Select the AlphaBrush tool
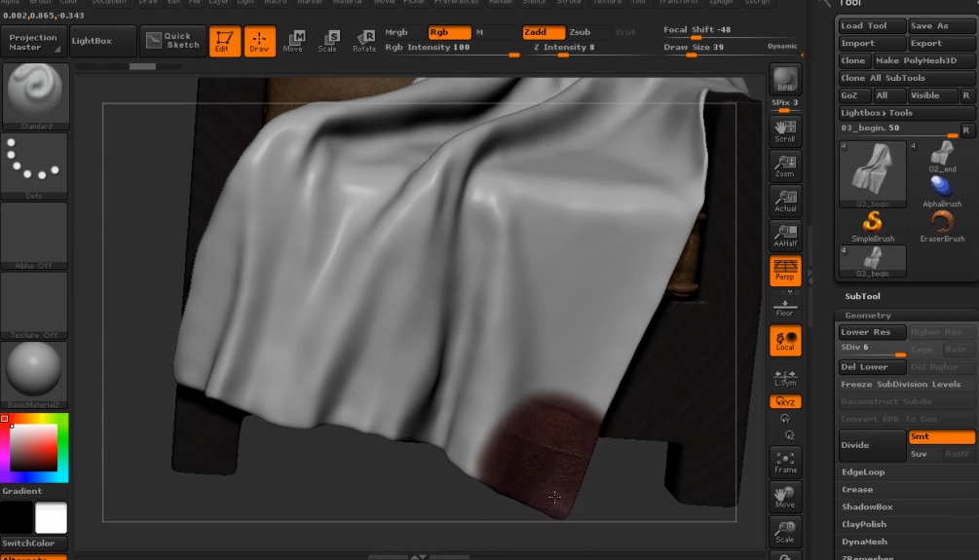The image size is (979, 560). [x=942, y=191]
